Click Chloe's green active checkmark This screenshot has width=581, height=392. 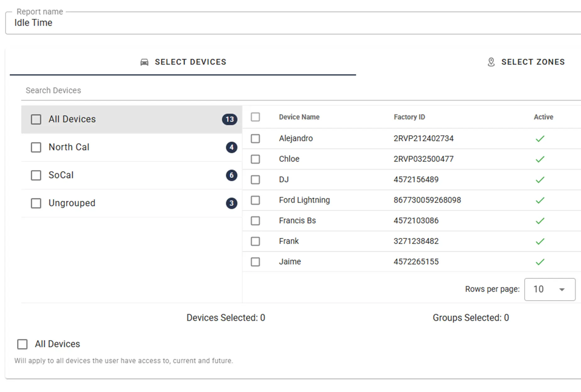tap(540, 159)
